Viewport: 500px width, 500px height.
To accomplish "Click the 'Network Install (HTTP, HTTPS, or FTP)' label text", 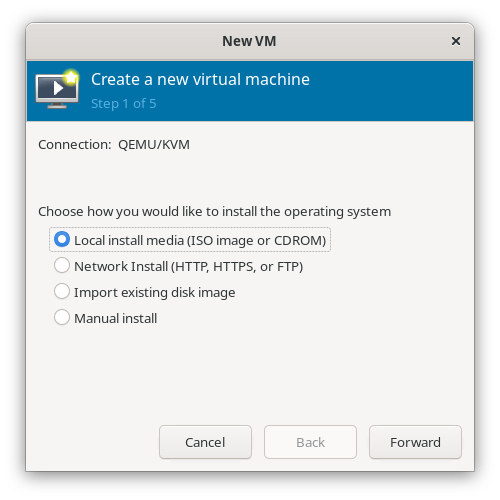I will [x=188, y=266].
